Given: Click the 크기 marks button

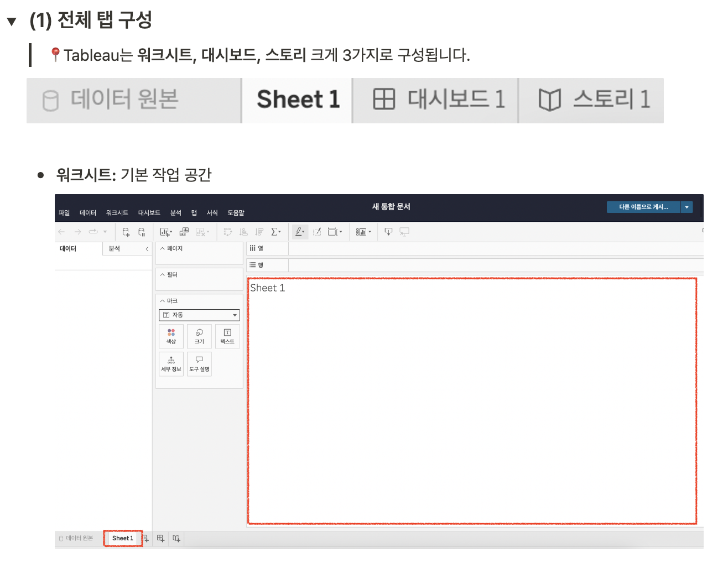Looking at the screenshot, I should (x=200, y=336).
